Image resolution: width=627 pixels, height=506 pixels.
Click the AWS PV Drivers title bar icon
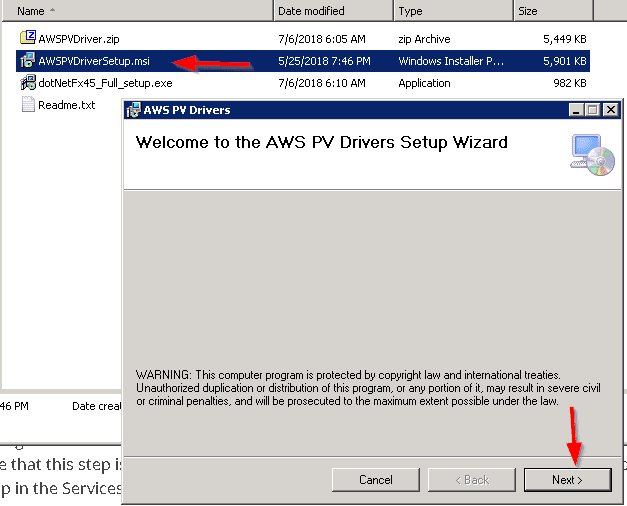pos(134,110)
